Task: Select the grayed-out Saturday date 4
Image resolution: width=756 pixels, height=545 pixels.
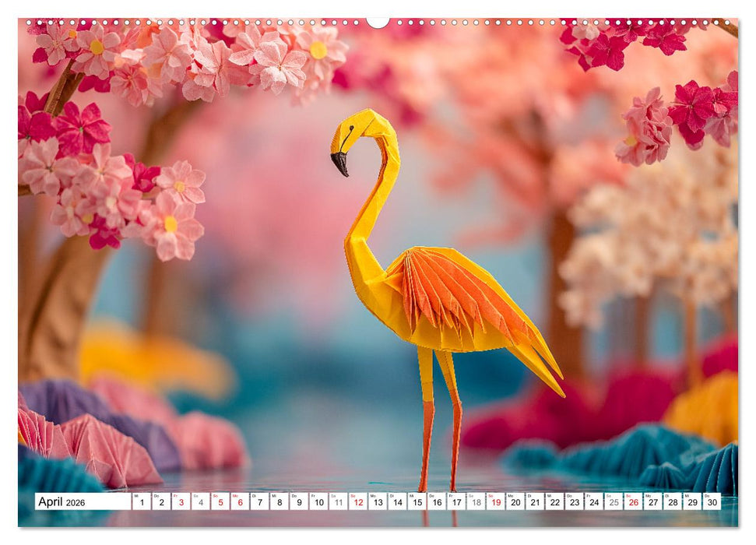Action: coord(200,501)
